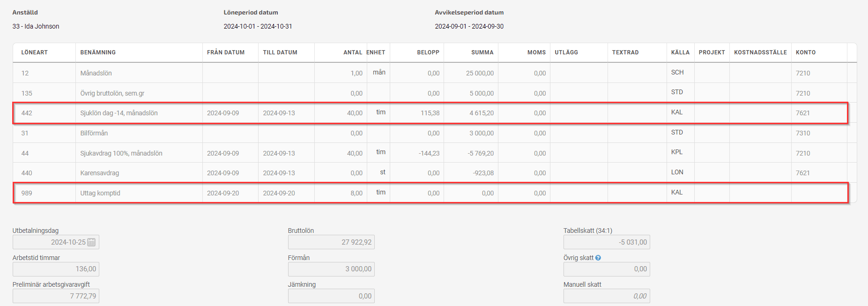This screenshot has width=868, height=306.
Task: Click the Arbetstid timmar field
Action: [x=56, y=269]
